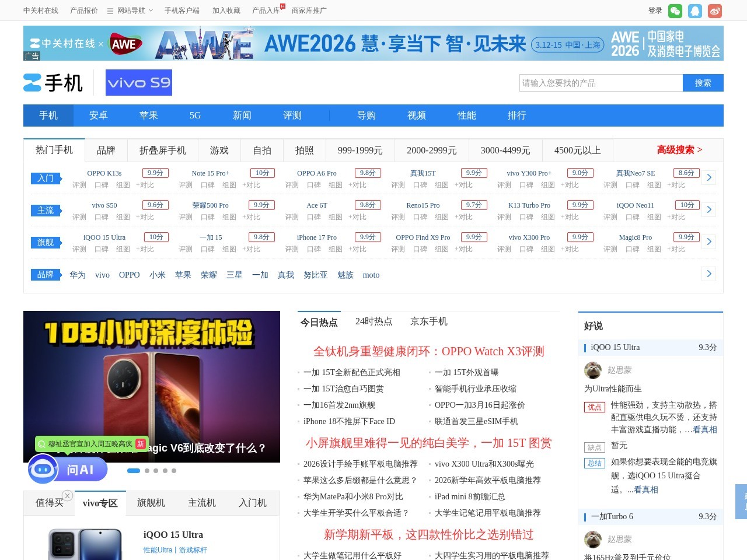
Task: Click the ZOL 手机 logo
Action: point(53,83)
